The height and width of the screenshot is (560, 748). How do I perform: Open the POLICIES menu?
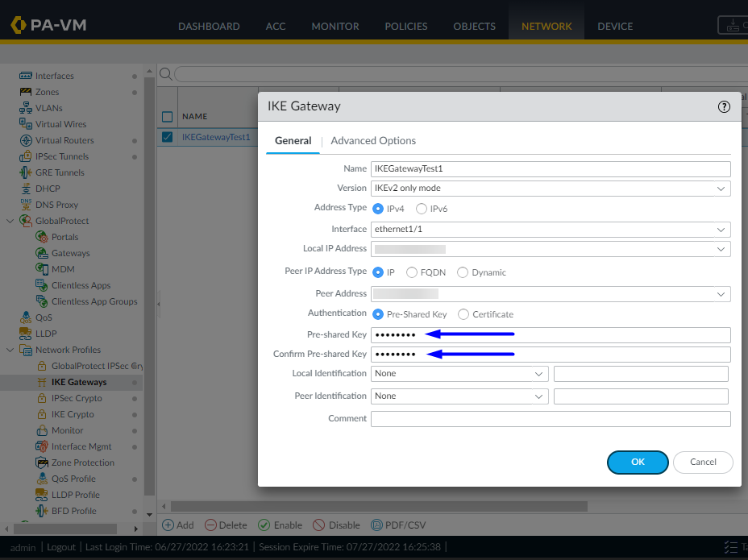(405, 26)
